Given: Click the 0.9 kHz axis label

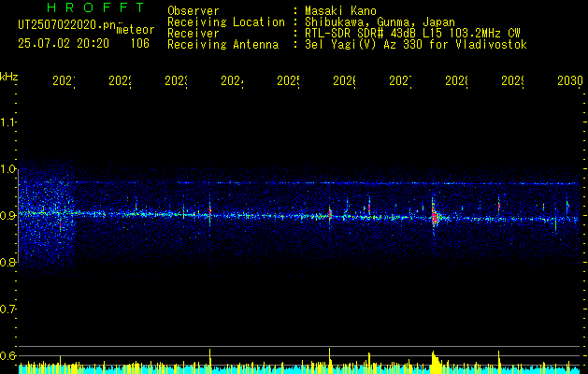Looking at the screenshot, I should click(7, 215).
